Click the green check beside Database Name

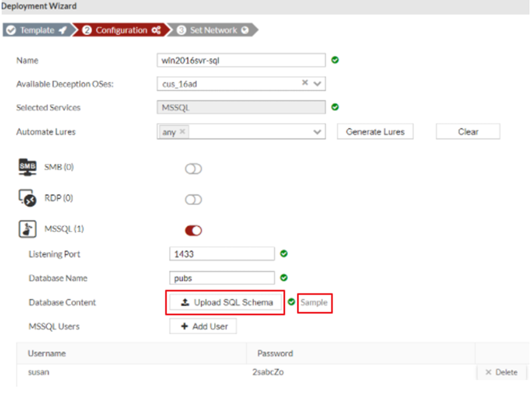tap(284, 277)
